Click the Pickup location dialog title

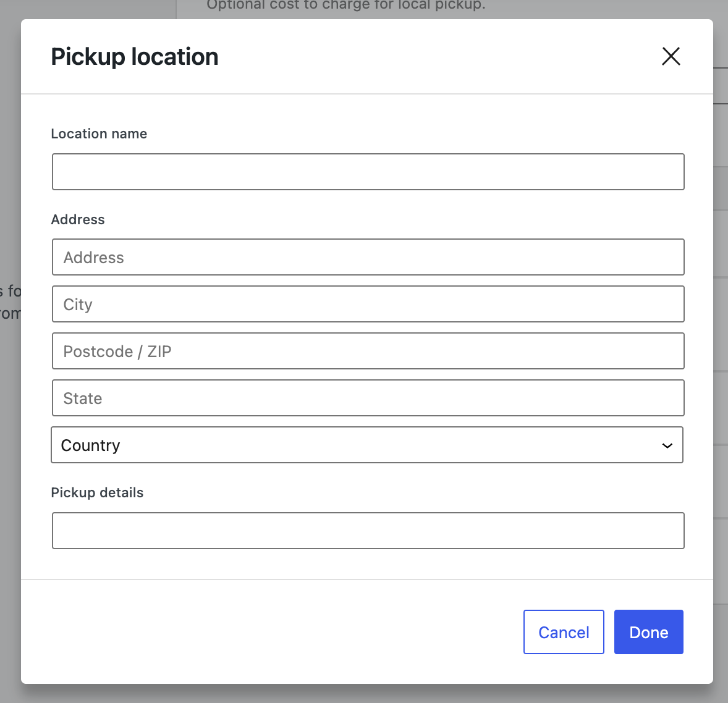[135, 56]
